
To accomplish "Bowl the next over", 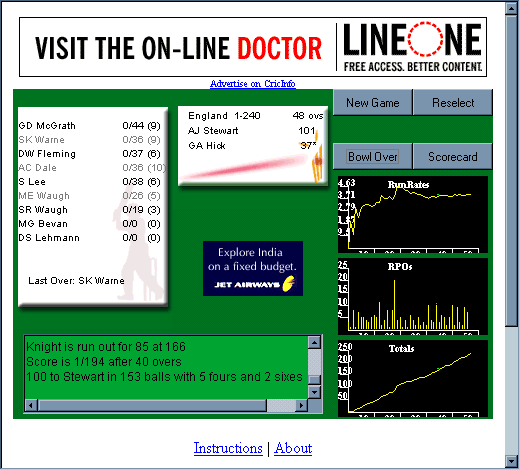I will pos(373,156).
